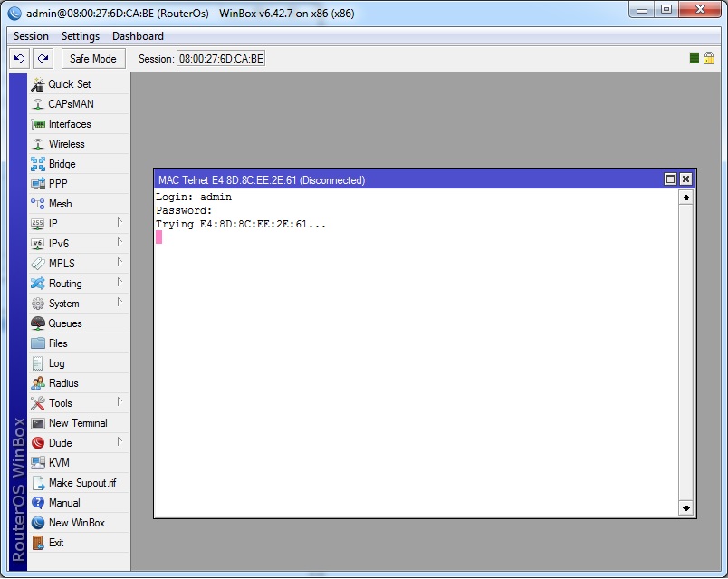Image resolution: width=728 pixels, height=579 pixels.
Task: Open Radius users icon
Action: click(38, 383)
